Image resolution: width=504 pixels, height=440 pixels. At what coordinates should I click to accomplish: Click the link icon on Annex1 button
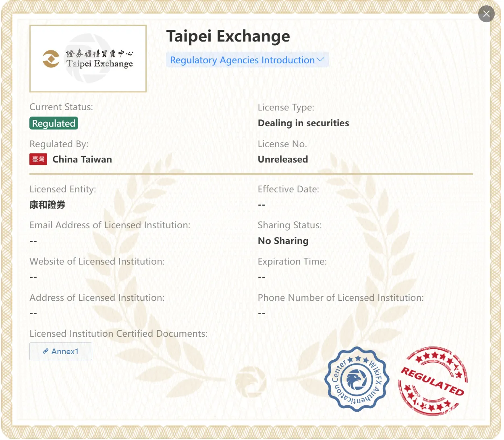[46, 351]
